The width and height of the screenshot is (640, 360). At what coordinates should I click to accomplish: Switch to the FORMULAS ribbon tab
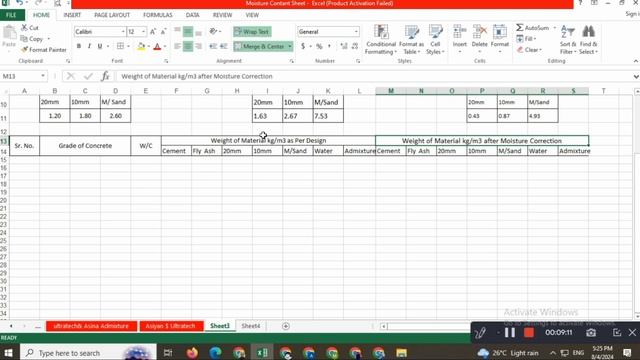tap(158, 15)
